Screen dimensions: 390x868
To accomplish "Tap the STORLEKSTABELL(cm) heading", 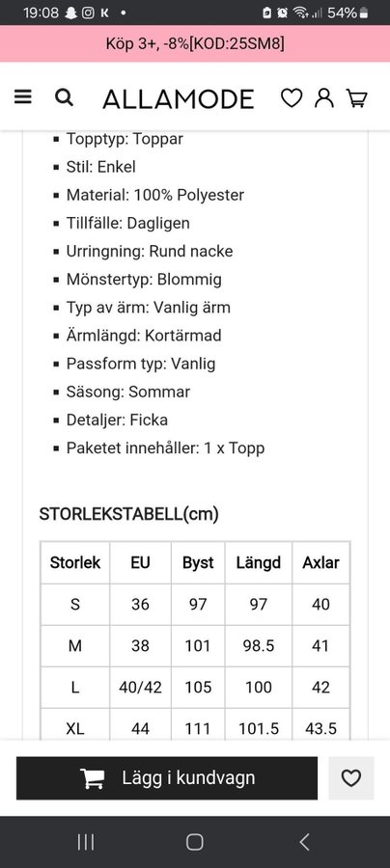I will click(x=129, y=514).
